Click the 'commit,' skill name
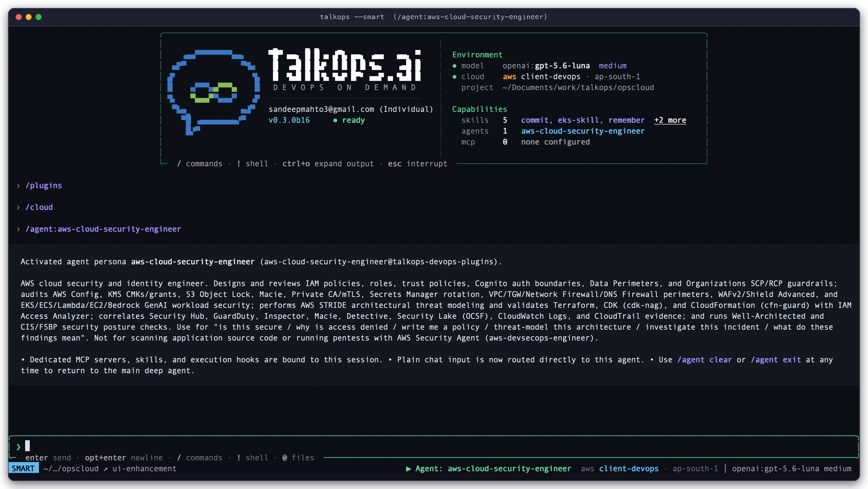Screen dimensions: 868x489 537,120
